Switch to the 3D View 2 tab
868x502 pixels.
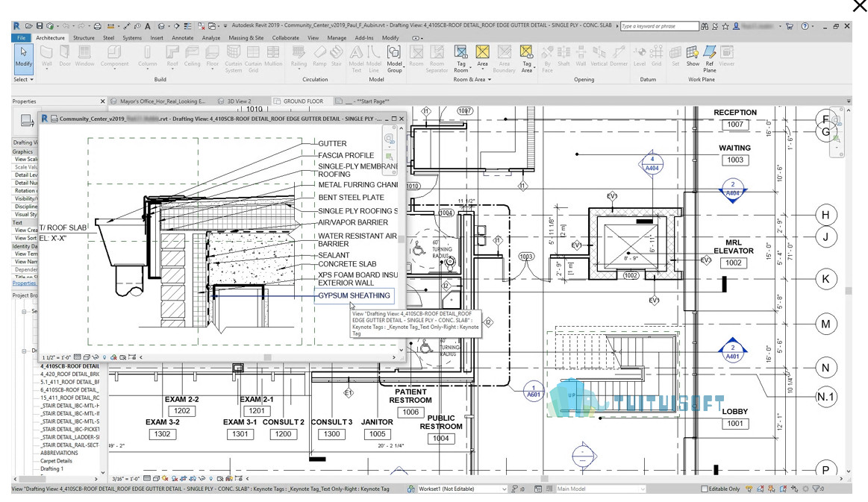click(x=239, y=101)
